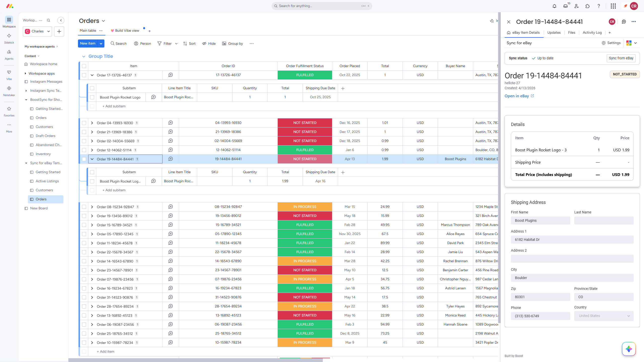Click invite members icon
644x362 pixels.
pyautogui.click(x=577, y=6)
